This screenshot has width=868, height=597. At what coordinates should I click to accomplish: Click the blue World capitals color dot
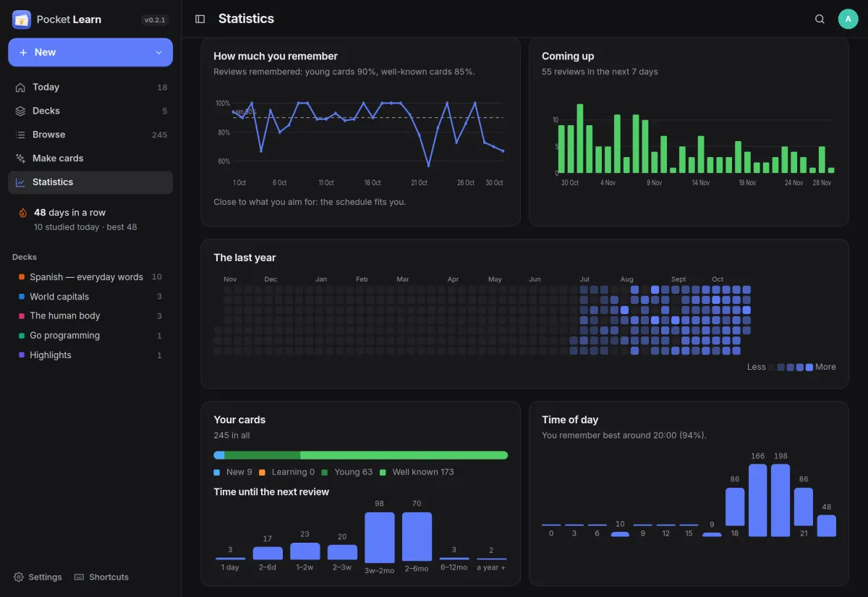click(22, 297)
